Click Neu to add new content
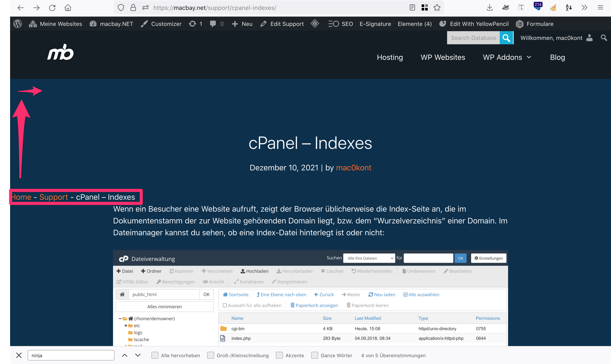611x364 pixels. pos(242,24)
